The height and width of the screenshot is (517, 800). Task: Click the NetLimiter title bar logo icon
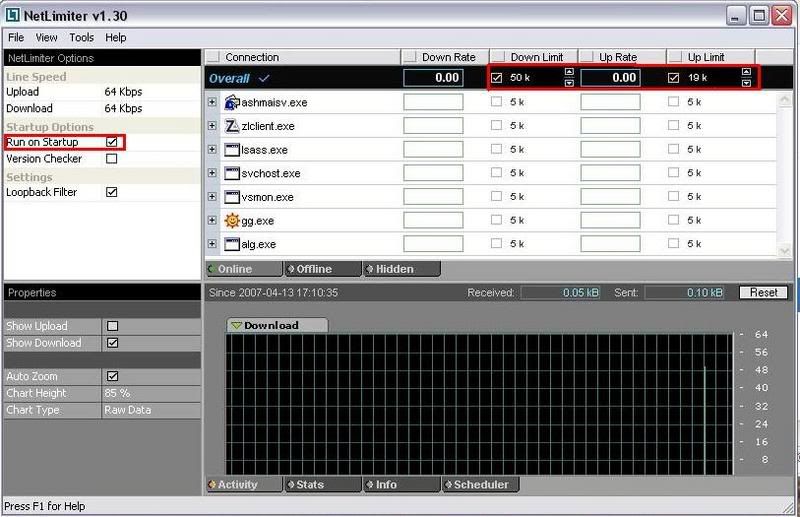[x=12, y=15]
